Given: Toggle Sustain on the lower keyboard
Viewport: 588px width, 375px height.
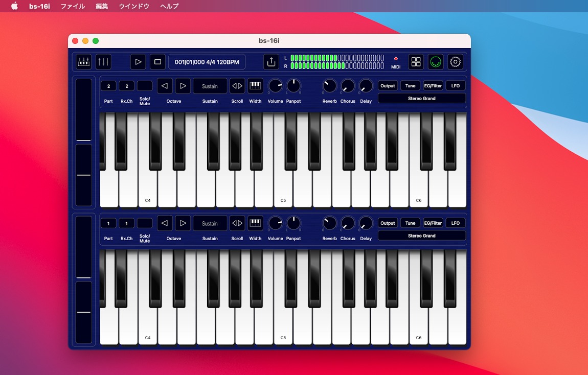Looking at the screenshot, I should 210,223.
